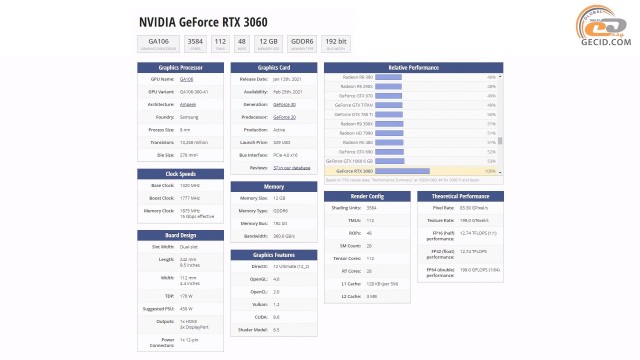640x360 pixels.
Task: Click the Radeon HD 7990 performance bar
Action: (x=389, y=133)
